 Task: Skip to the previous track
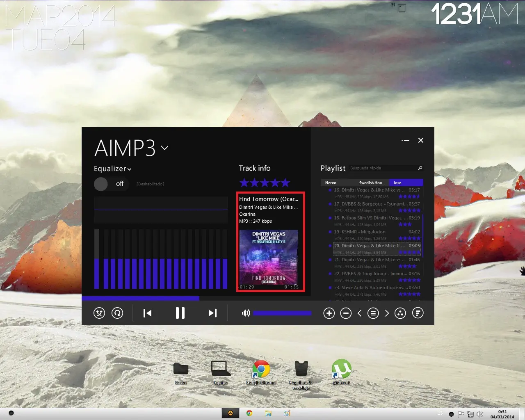coord(147,313)
